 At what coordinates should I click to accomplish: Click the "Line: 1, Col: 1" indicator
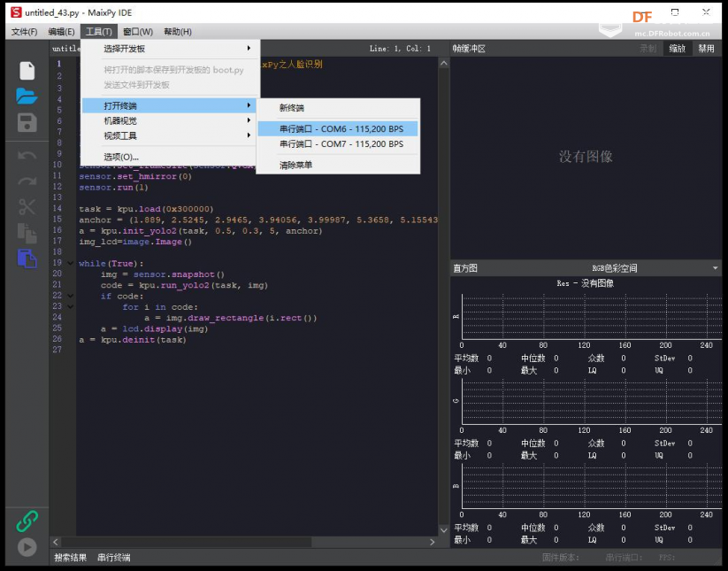click(x=400, y=49)
